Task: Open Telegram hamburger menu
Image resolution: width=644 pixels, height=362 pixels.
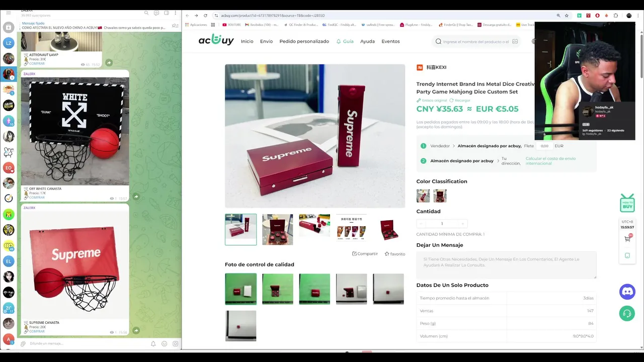Action: (8, 13)
